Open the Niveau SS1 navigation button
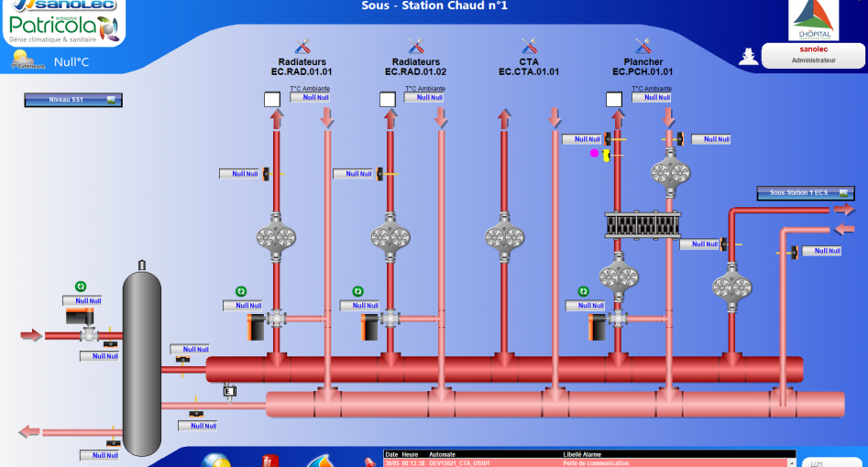This screenshot has height=467, width=868. [x=72, y=100]
